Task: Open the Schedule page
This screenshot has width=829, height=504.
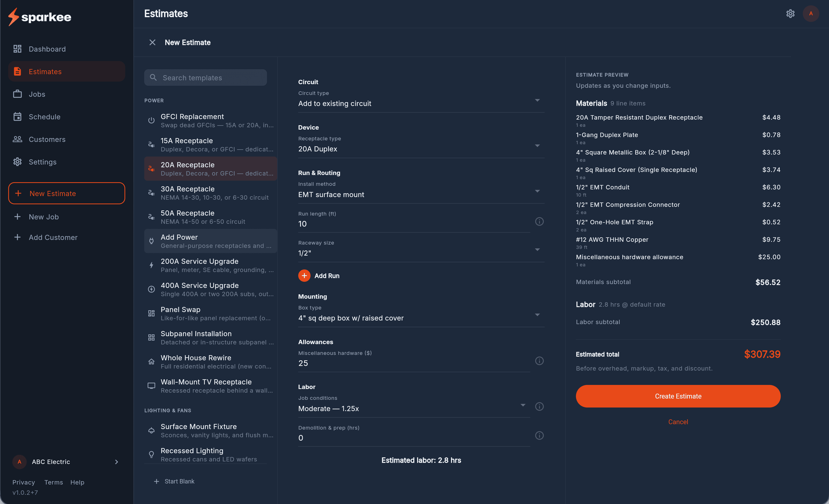Action: [67, 117]
